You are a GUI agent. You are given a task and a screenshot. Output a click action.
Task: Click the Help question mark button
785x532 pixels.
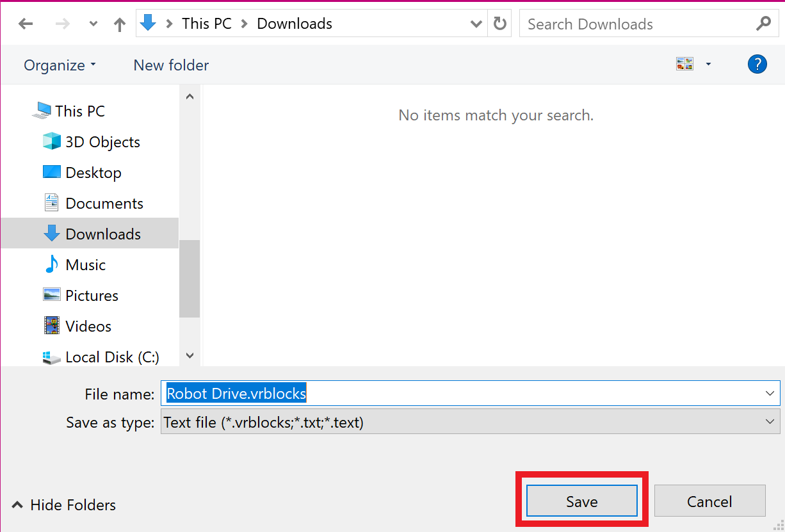[x=757, y=64]
